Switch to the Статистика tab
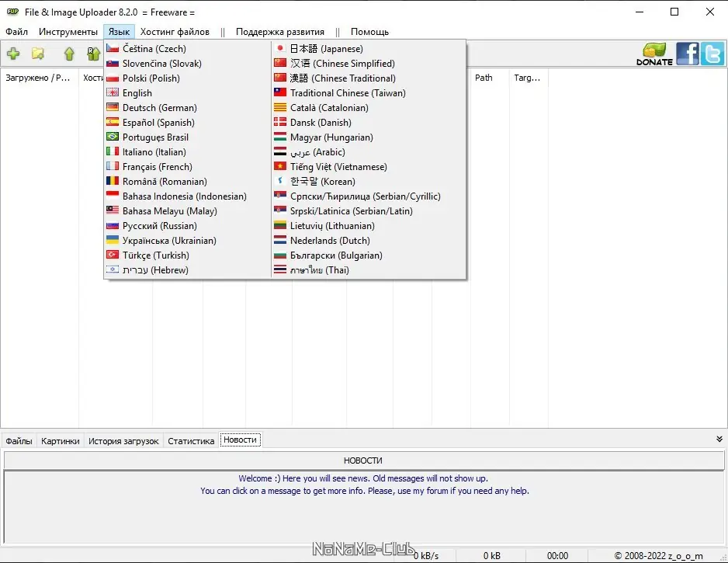This screenshot has height=563, width=728. click(190, 440)
